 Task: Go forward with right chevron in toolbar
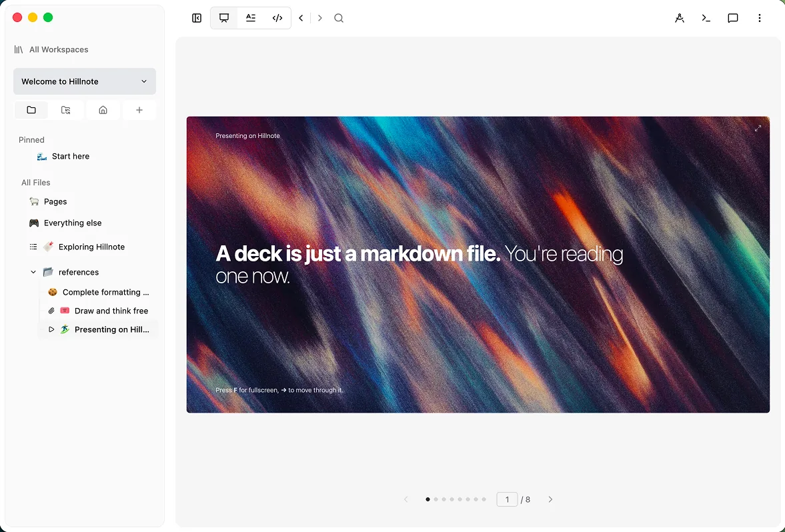320,18
